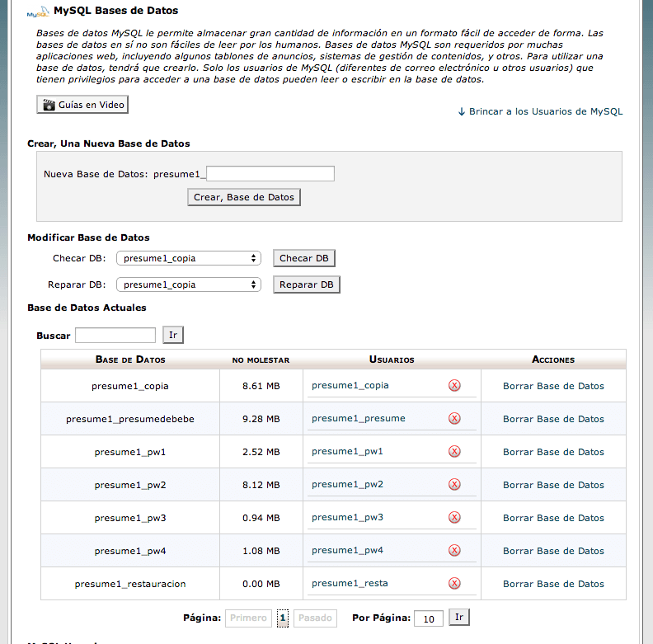Remove user presume1_resta via red X icon
This screenshot has width=653, height=644.
pos(454,583)
